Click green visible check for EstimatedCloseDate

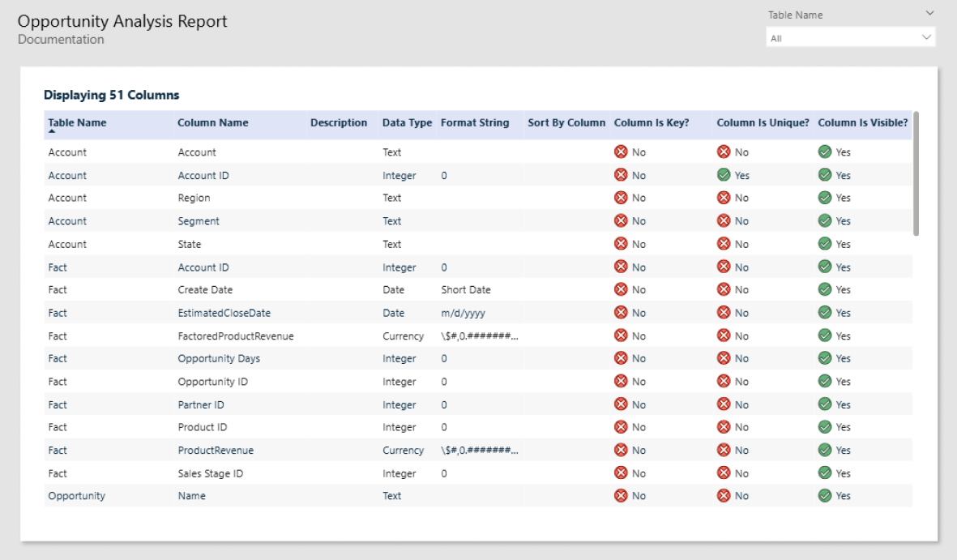(x=825, y=313)
